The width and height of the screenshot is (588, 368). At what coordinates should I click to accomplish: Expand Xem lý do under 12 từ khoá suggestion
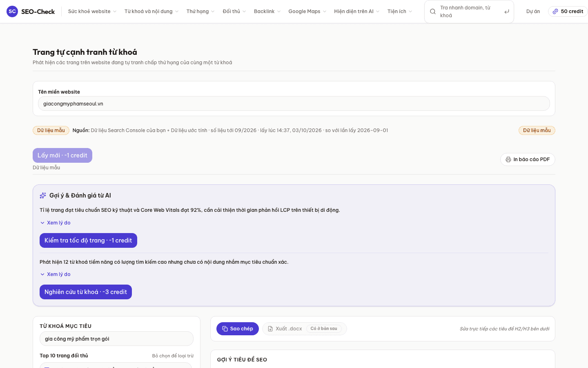pyautogui.click(x=55, y=274)
